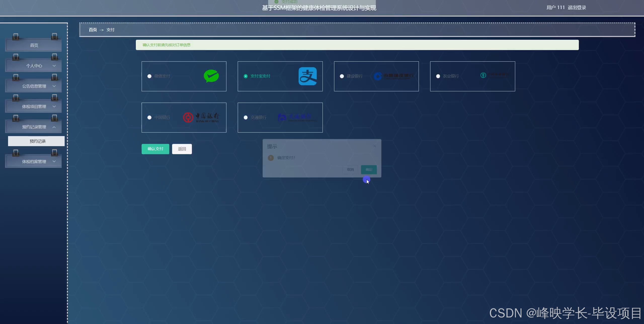Click the Alipay blue logo icon

(307, 76)
